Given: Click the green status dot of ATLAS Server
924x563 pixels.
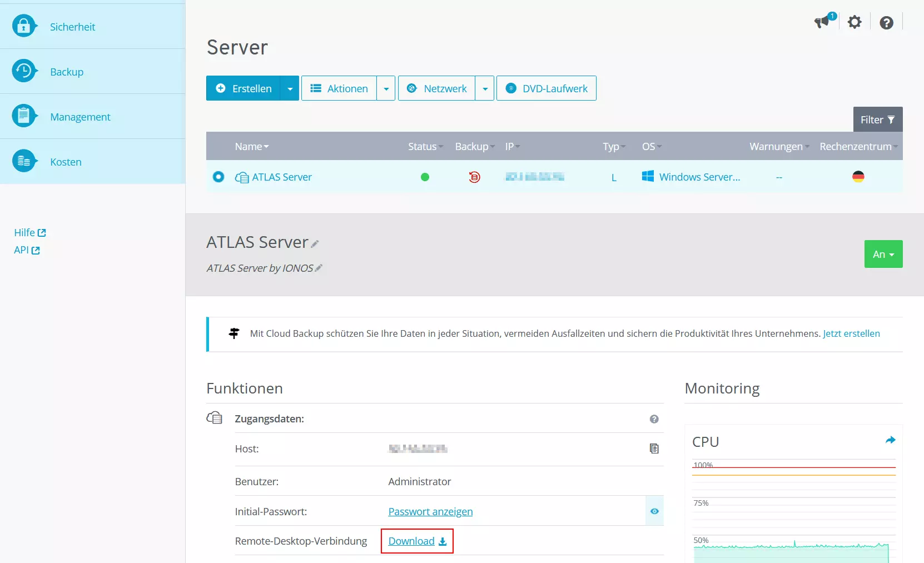Looking at the screenshot, I should click(425, 177).
